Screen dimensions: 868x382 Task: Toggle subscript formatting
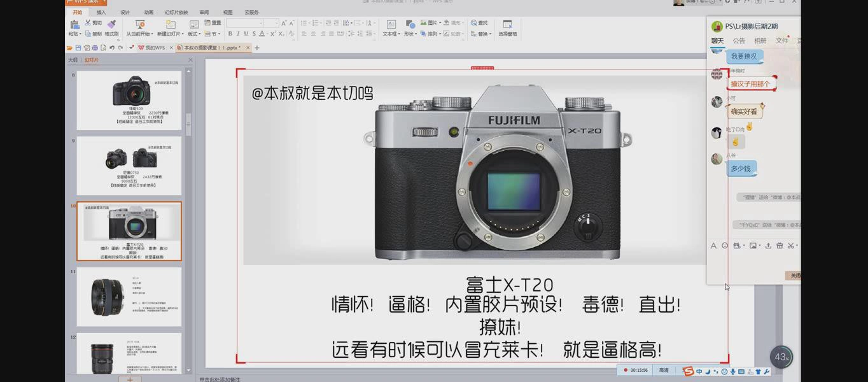point(281,34)
